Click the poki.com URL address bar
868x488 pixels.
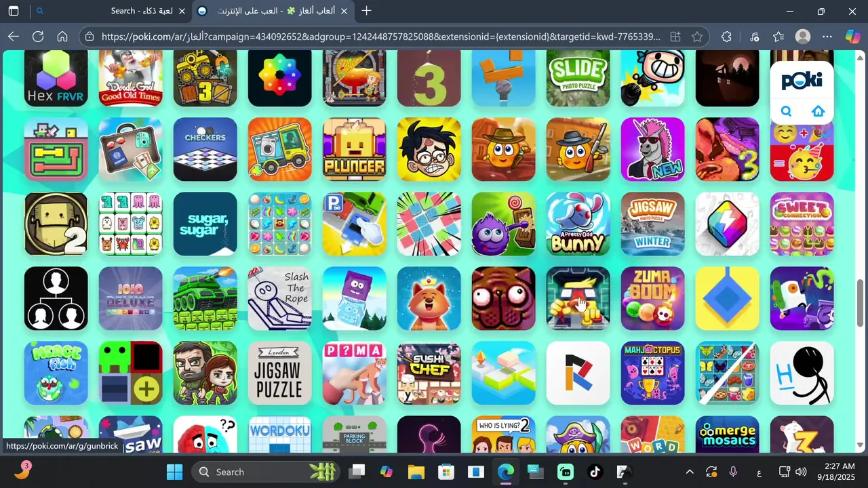(380, 37)
